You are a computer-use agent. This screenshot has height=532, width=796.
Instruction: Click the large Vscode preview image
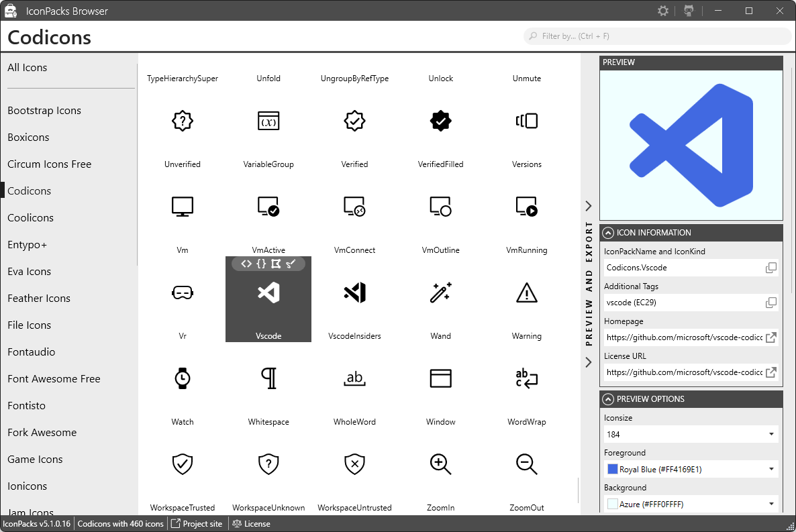[x=691, y=145]
